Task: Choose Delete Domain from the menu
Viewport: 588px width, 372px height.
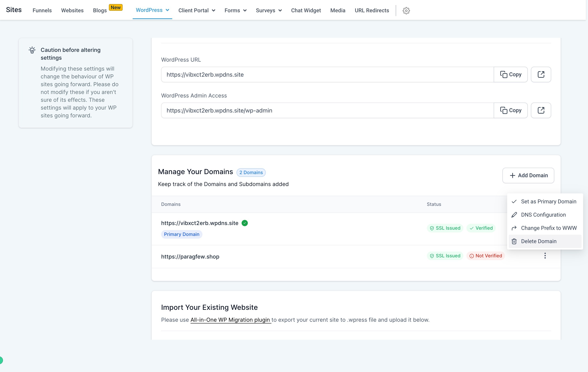Action: (x=539, y=241)
